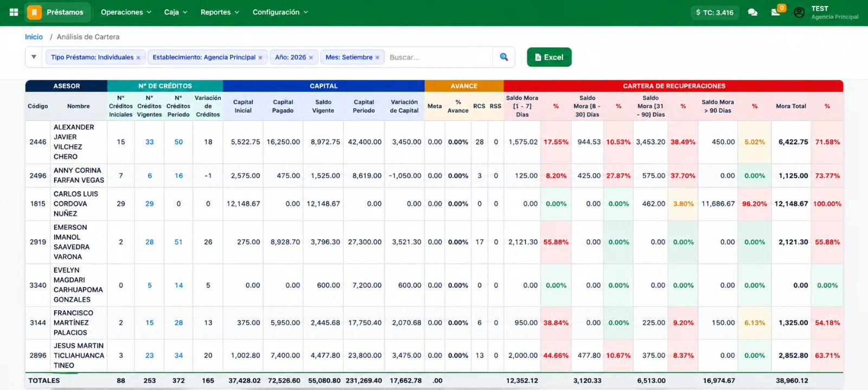Click the CARTERA DE RECUPERACIONES group header
The height and width of the screenshot is (390, 868).
coord(674,86)
